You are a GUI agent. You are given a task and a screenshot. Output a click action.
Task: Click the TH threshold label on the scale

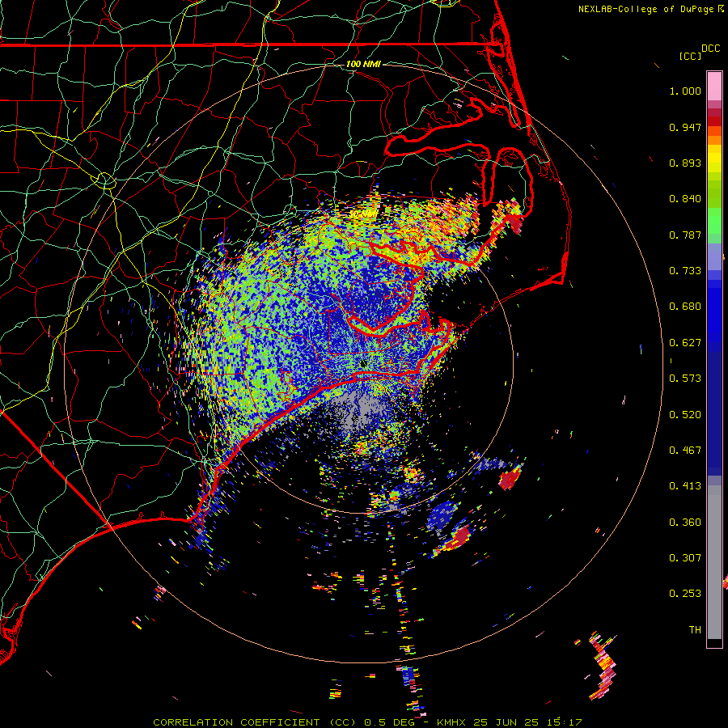coord(695,630)
